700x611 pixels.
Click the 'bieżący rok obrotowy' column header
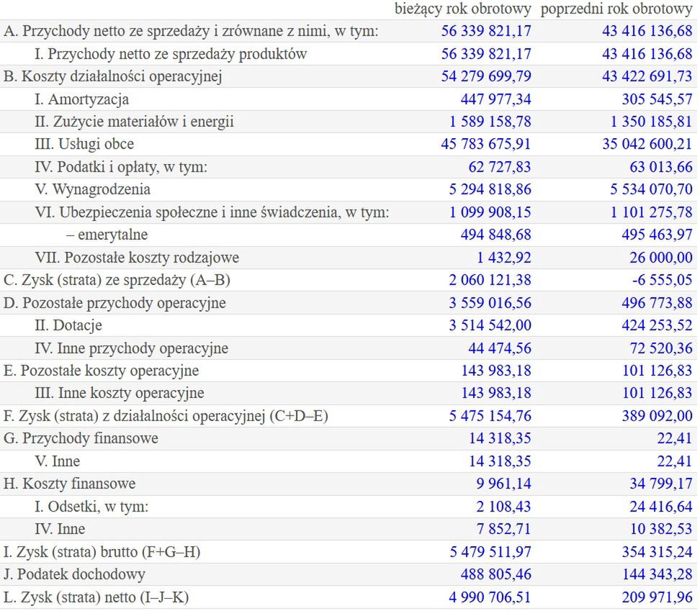(463, 9)
